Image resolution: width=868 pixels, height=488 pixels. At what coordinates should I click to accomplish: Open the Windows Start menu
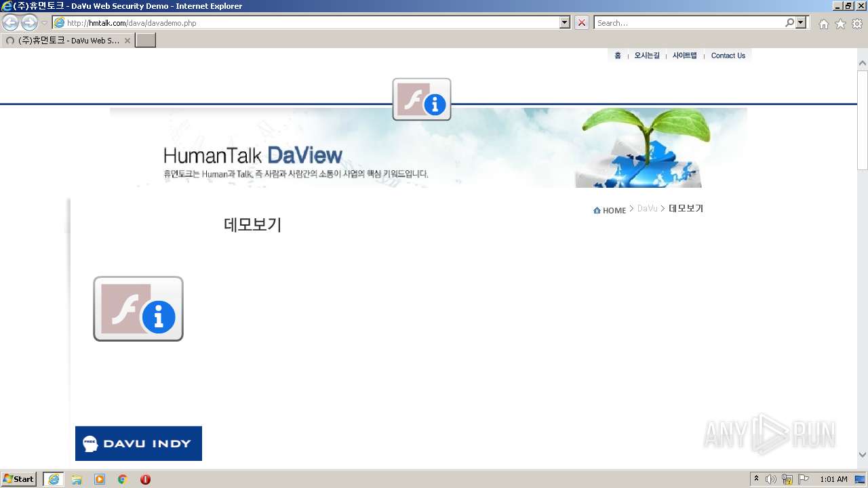[19, 479]
